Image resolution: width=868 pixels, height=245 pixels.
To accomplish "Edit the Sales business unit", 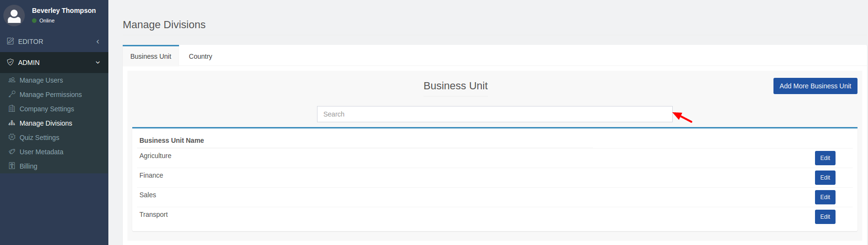I will (x=825, y=197).
